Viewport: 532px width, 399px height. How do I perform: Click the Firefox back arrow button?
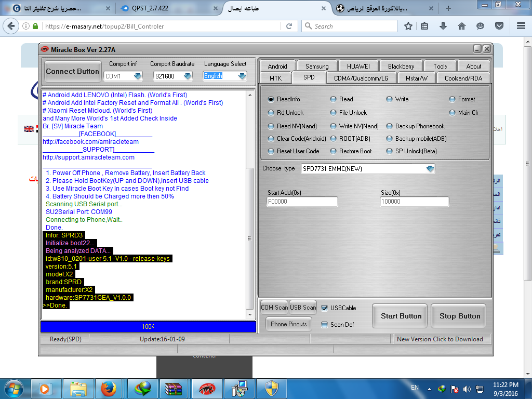point(11,26)
